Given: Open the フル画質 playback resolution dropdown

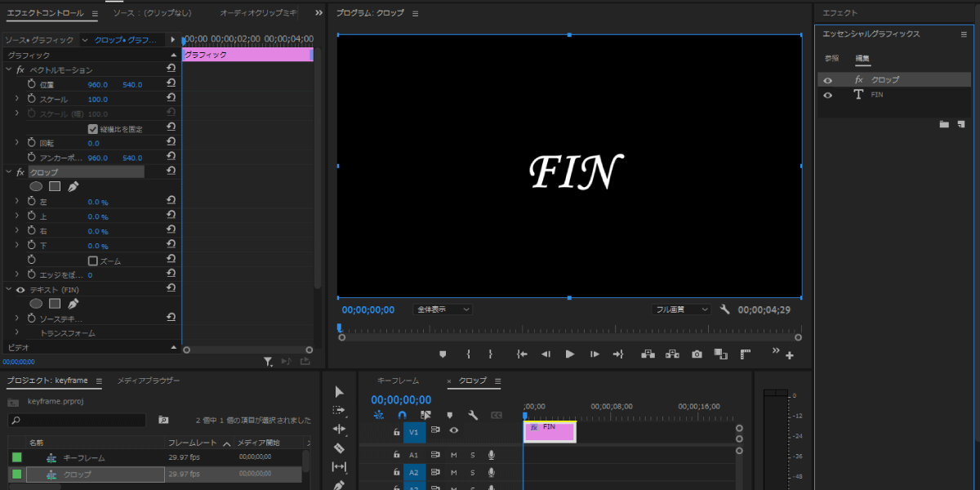Looking at the screenshot, I should pyautogui.click(x=681, y=310).
